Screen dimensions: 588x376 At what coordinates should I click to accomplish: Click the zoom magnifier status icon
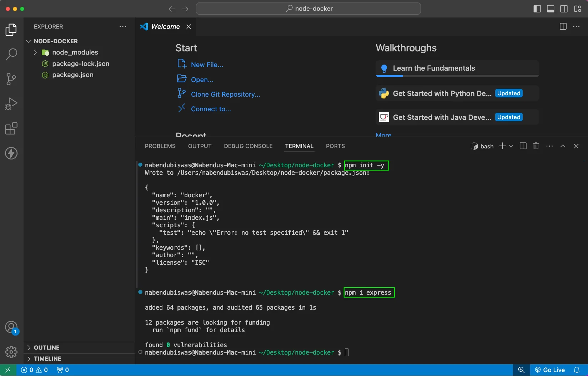coord(521,370)
